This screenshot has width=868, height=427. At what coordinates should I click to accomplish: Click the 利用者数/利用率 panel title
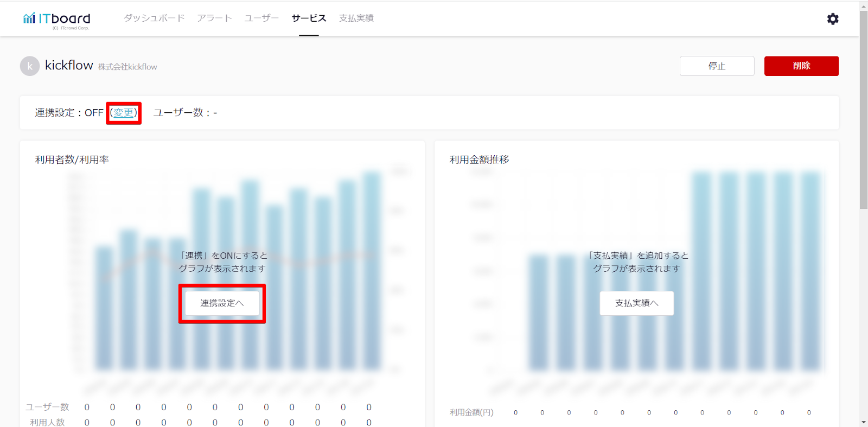tap(72, 160)
